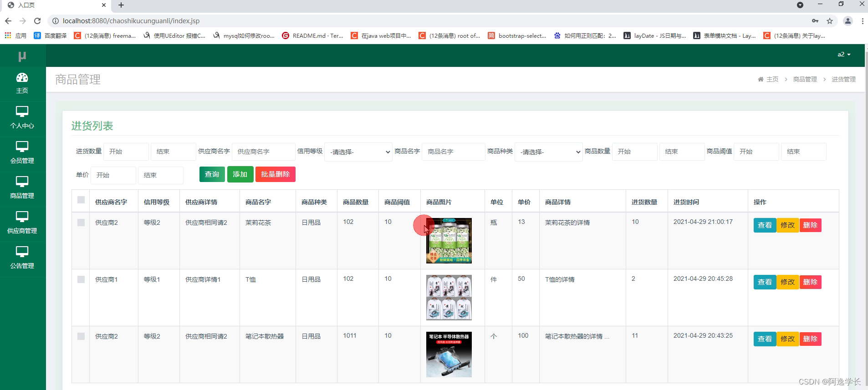Click 查看 for the 笔记本散热器 row
Screen dimensions: 868x390
tap(765, 339)
